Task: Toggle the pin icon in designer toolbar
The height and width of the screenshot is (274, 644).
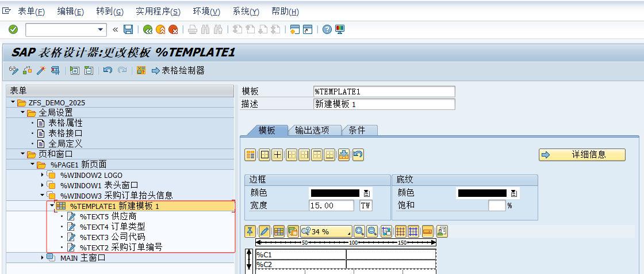Action: click(x=250, y=231)
